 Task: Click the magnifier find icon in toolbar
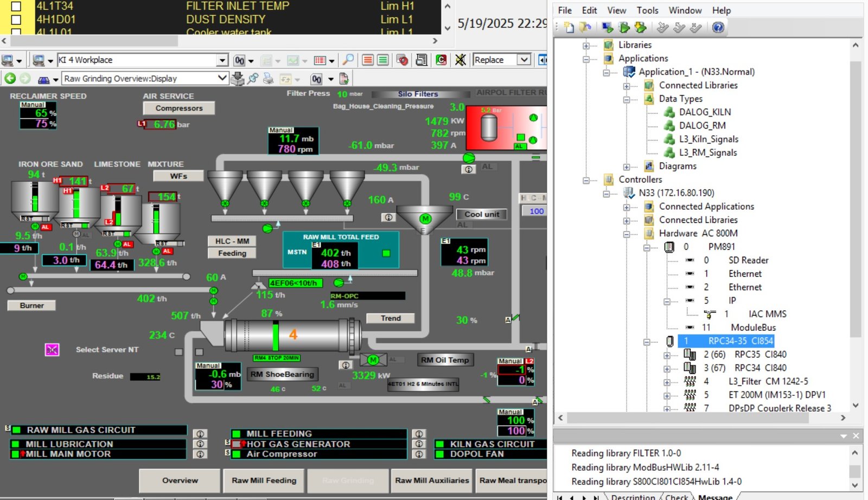[348, 60]
